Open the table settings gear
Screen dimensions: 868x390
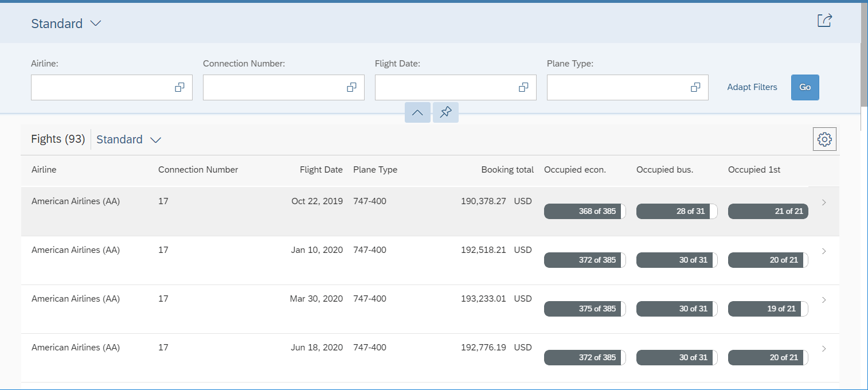tap(824, 139)
